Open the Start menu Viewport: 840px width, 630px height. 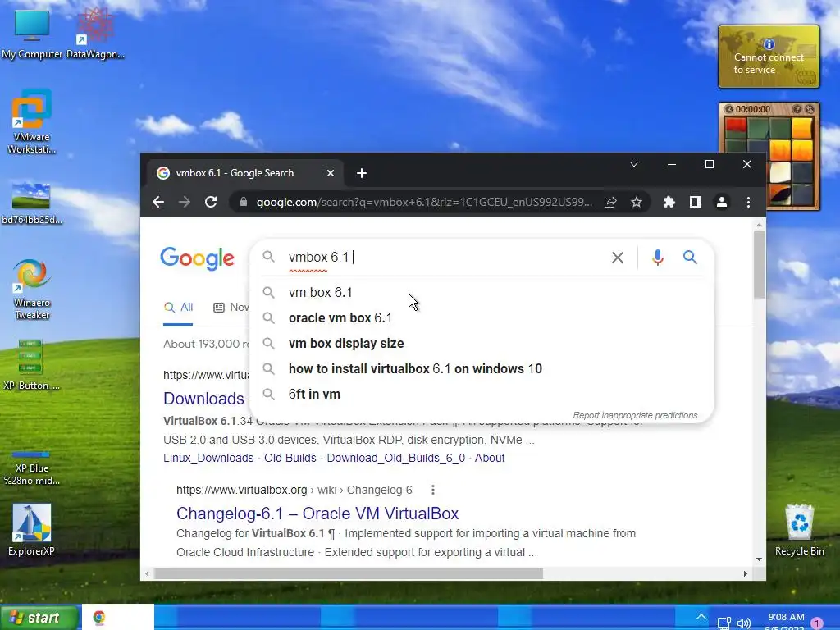pos(39,618)
